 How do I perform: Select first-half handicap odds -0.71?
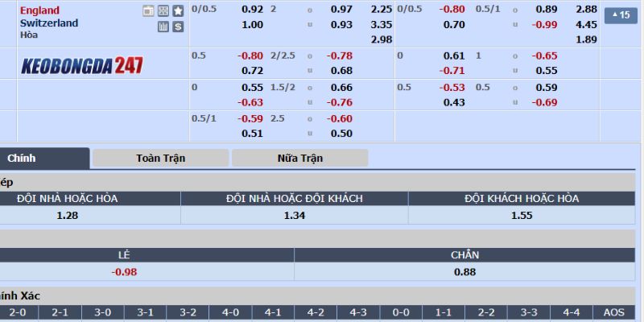452,71
